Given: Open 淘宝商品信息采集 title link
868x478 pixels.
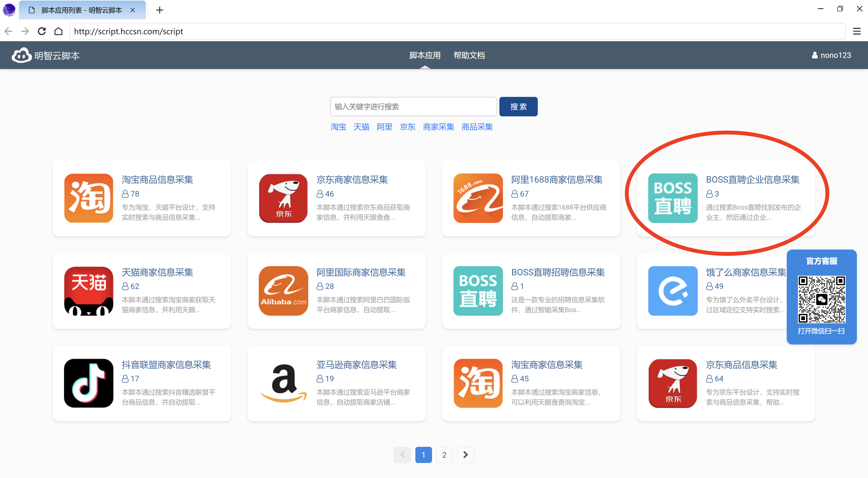Looking at the screenshot, I should (157, 180).
